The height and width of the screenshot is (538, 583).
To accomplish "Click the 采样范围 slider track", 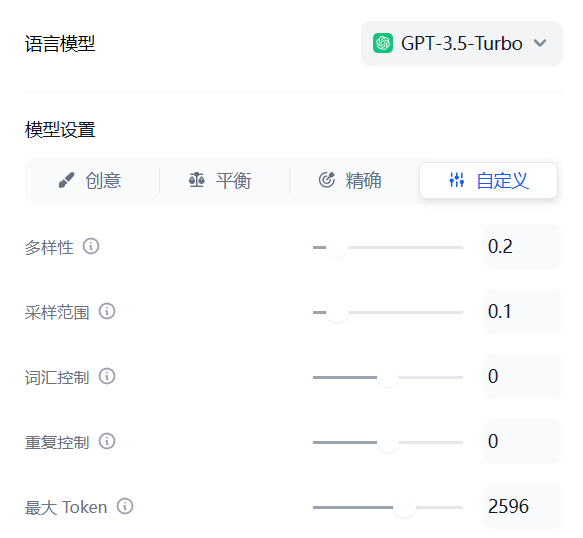I will coord(388,312).
